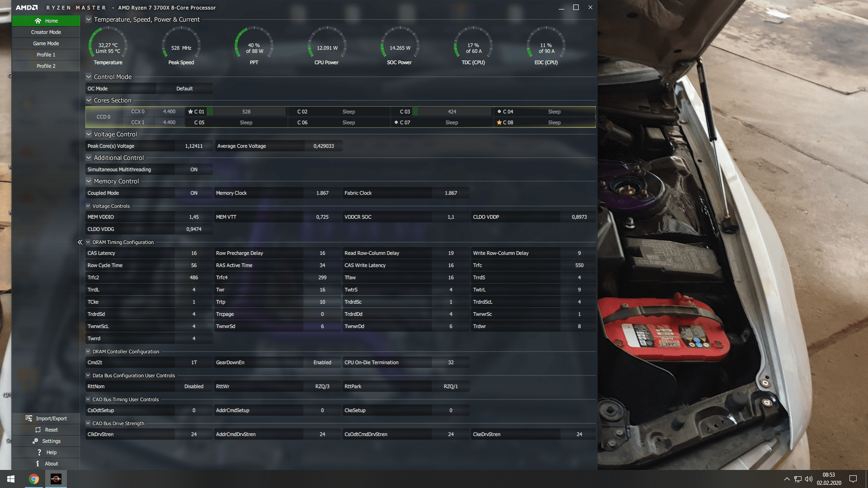868x488 pixels.
Task: Click the gold star on core C 01
Action: point(190,111)
